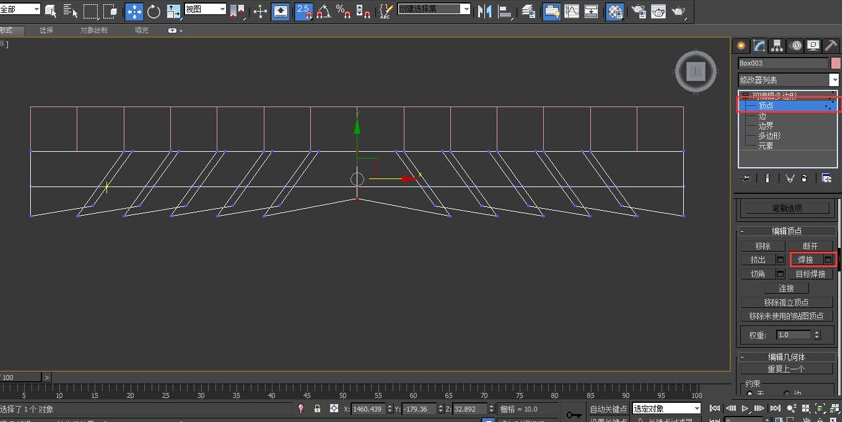Click the 移除孤立顶点 button
Screen dimensions: 842x422
coord(786,302)
